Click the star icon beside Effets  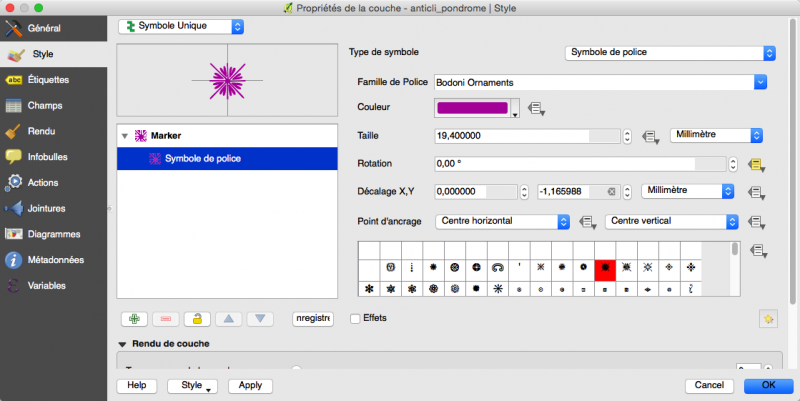pyautogui.click(x=767, y=318)
